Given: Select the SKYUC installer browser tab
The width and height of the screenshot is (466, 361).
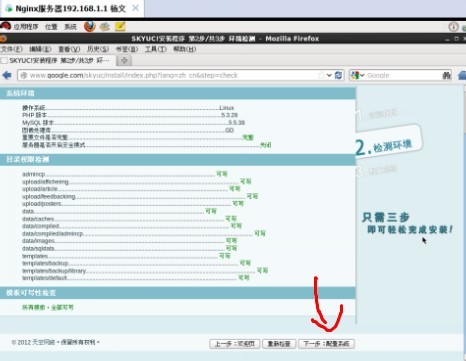Looking at the screenshot, I should click(58, 61).
